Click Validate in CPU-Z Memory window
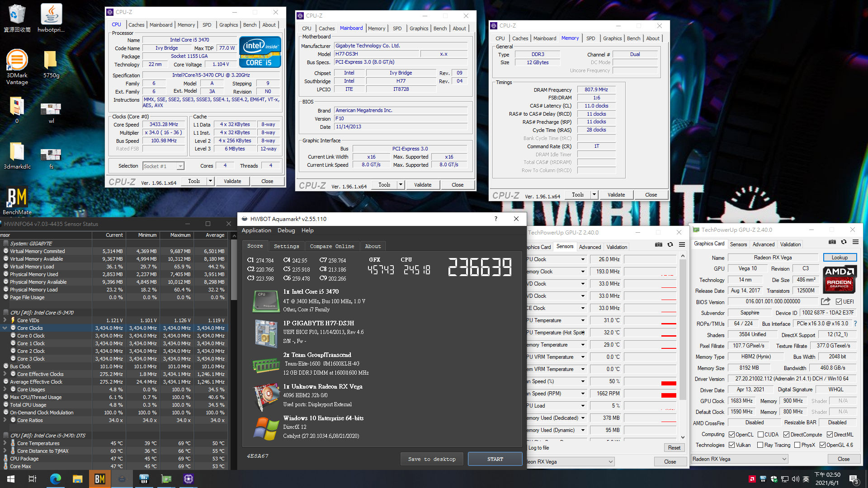Viewport: 868px width, 488px height. click(x=616, y=195)
